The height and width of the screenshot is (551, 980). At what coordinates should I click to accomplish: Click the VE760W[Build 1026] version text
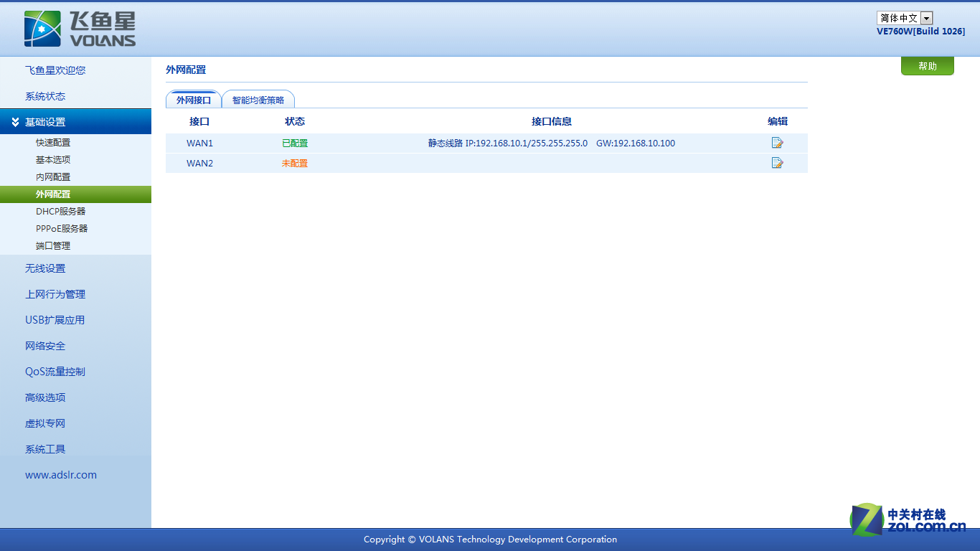[x=921, y=32]
